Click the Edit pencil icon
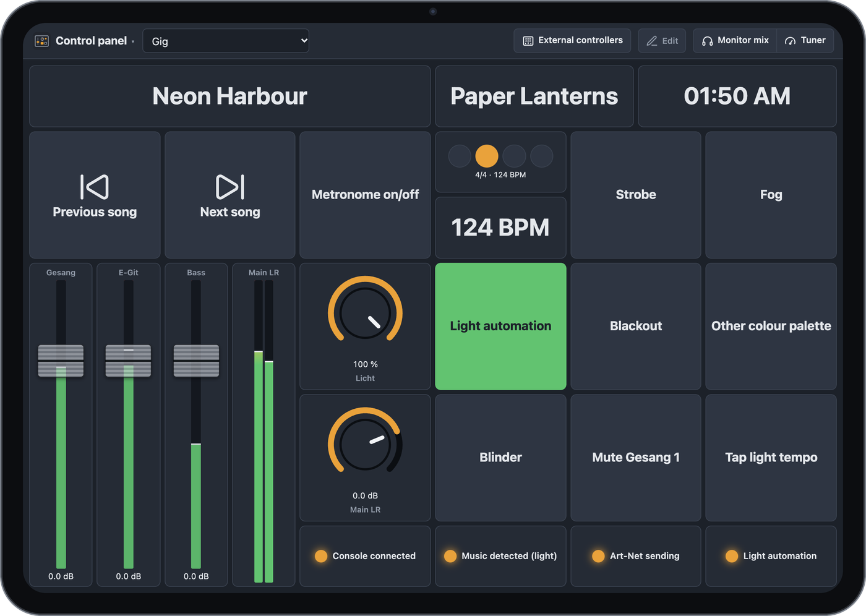This screenshot has width=866, height=616. [652, 41]
